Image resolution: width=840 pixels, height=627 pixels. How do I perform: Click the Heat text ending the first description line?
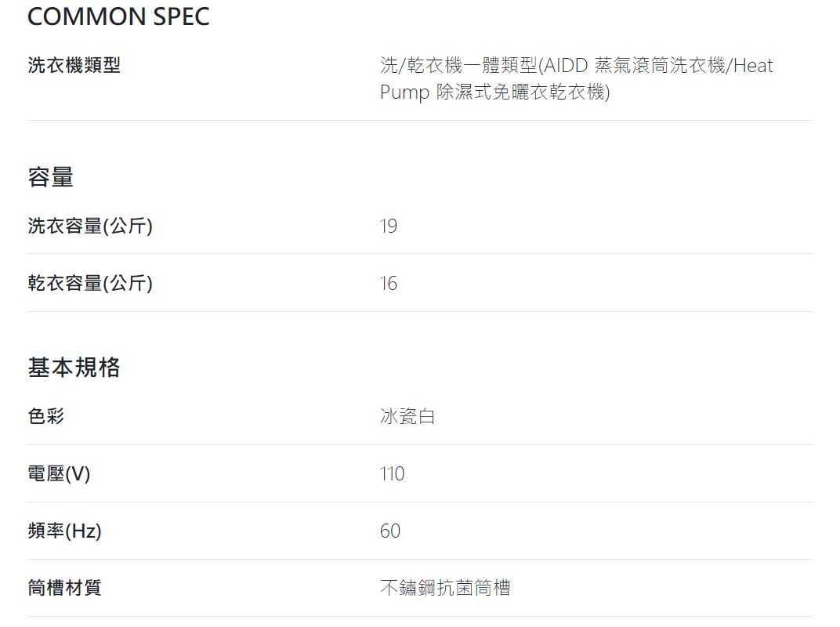(x=753, y=65)
